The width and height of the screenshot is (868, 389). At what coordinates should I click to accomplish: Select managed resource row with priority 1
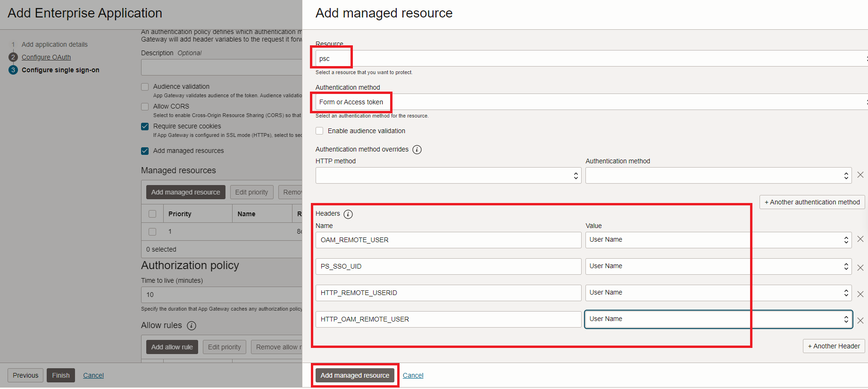[x=152, y=232]
